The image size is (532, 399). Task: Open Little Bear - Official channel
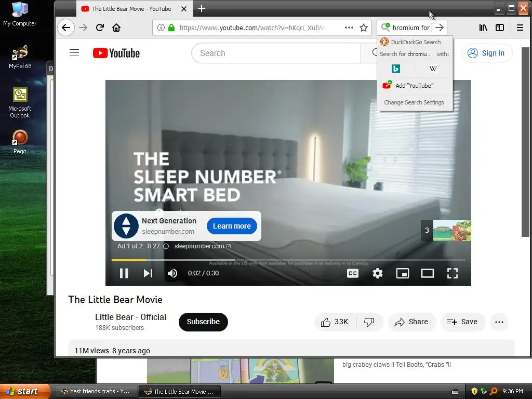(x=130, y=317)
